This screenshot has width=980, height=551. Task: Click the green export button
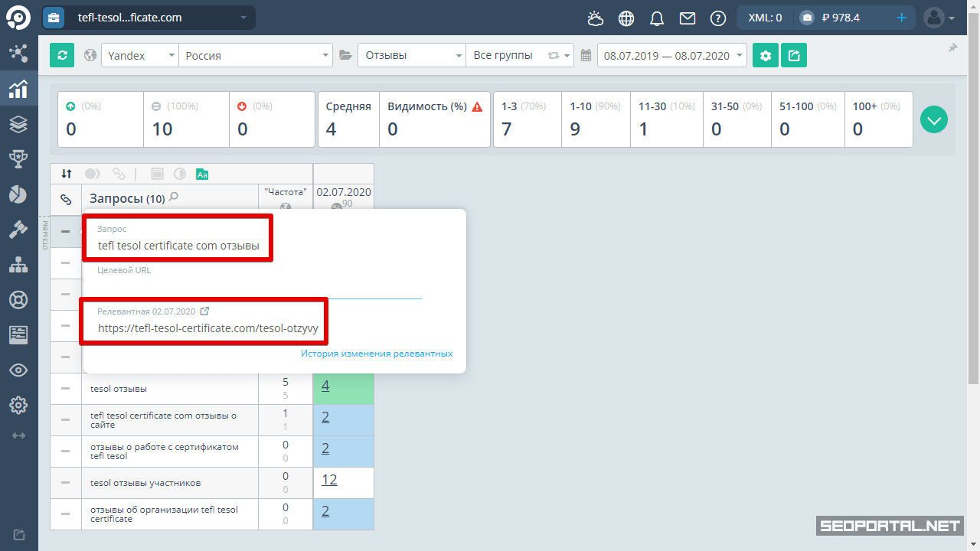[794, 55]
